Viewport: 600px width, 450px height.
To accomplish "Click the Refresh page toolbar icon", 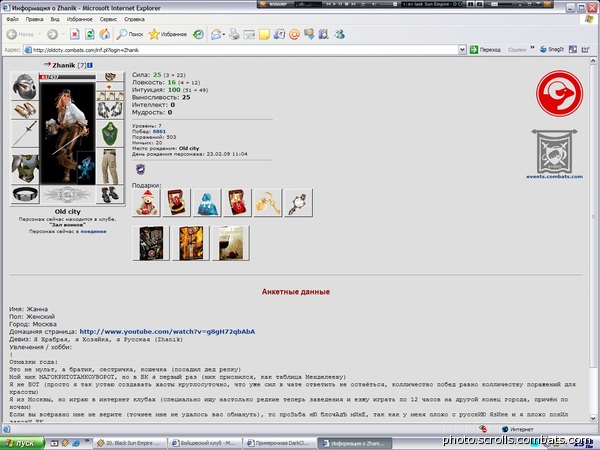I will point(90,34).
